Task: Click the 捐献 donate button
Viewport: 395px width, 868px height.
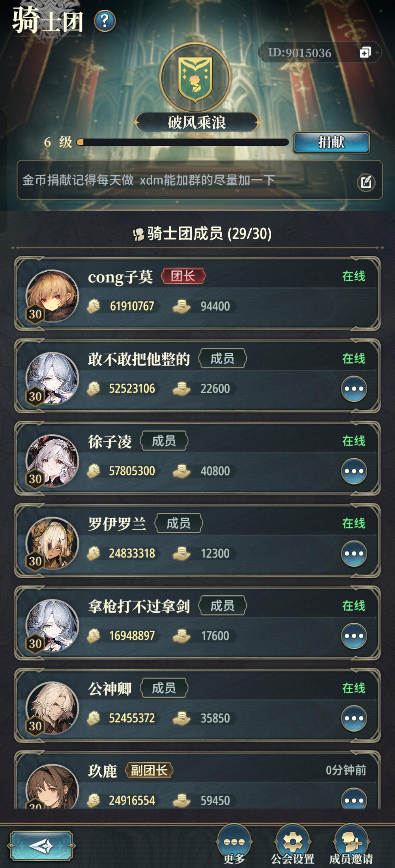Action: 331,142
